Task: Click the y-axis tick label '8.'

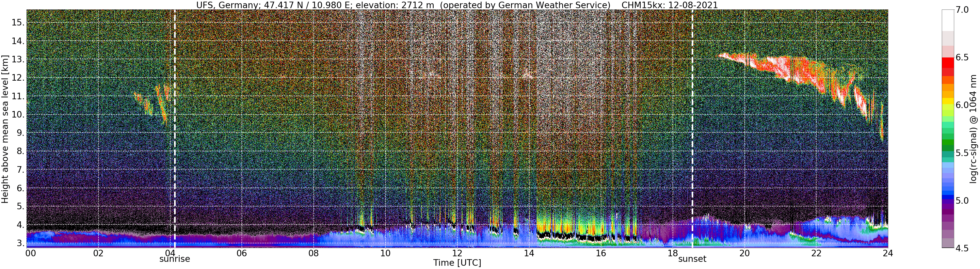Action: [21, 151]
